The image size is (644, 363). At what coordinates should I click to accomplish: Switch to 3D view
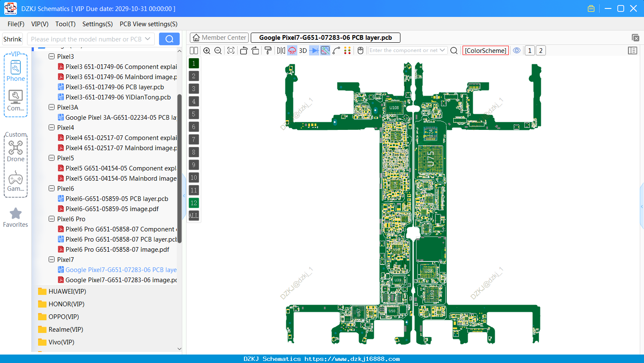[x=303, y=50]
